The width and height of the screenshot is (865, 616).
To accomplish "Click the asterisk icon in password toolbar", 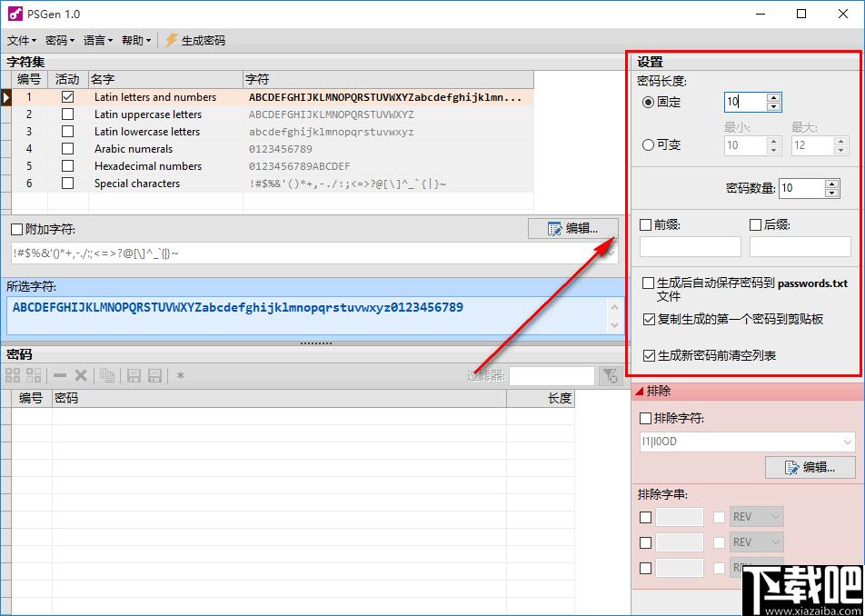I will [180, 375].
